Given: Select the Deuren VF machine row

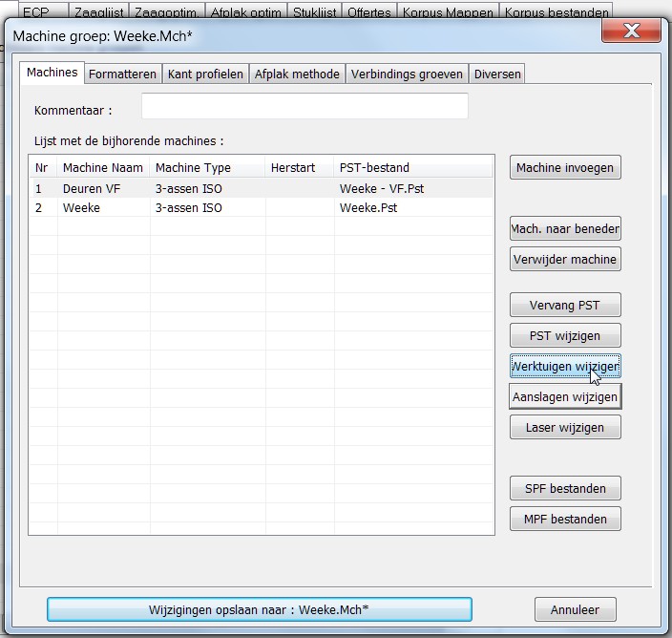Looking at the screenshot, I should click(x=262, y=189).
